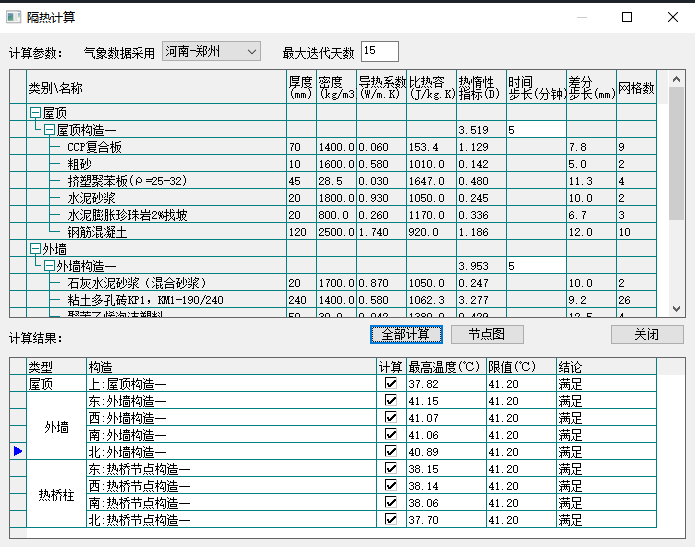Select the 钢筋混凝土 material row
This screenshot has width=695, height=547.
pos(98,232)
